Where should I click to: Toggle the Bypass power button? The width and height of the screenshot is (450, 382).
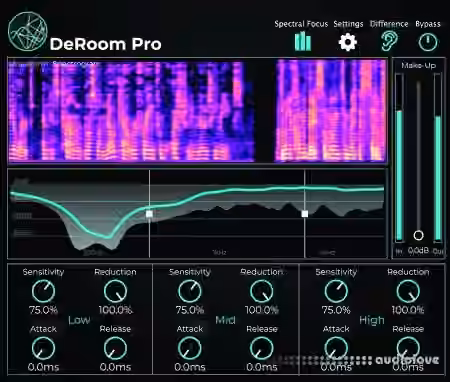click(x=428, y=42)
